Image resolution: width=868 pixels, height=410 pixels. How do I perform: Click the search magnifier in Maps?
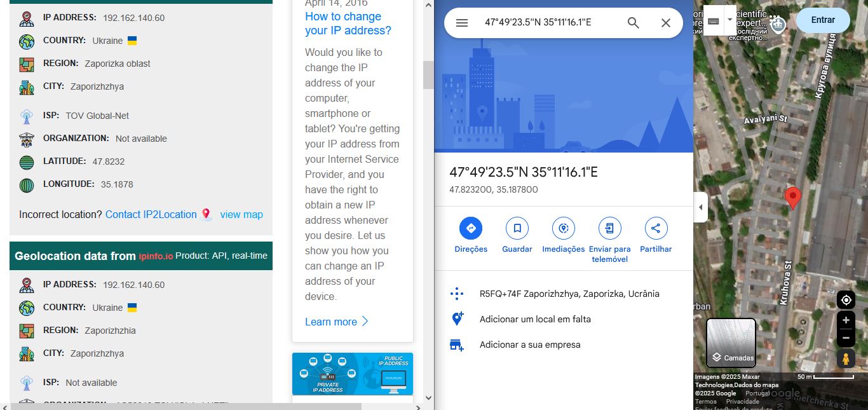(634, 23)
